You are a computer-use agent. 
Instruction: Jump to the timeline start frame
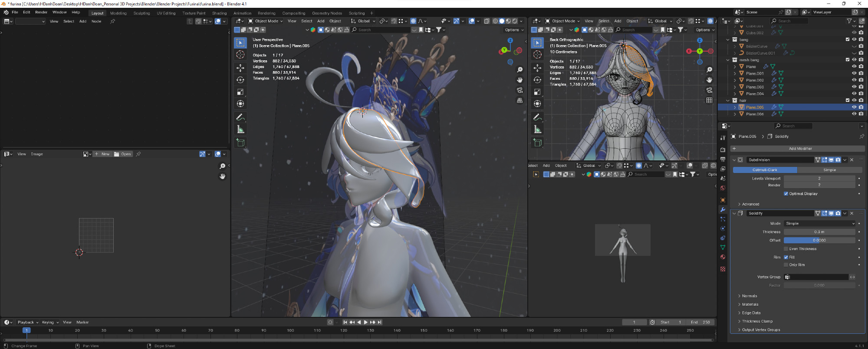click(345, 322)
